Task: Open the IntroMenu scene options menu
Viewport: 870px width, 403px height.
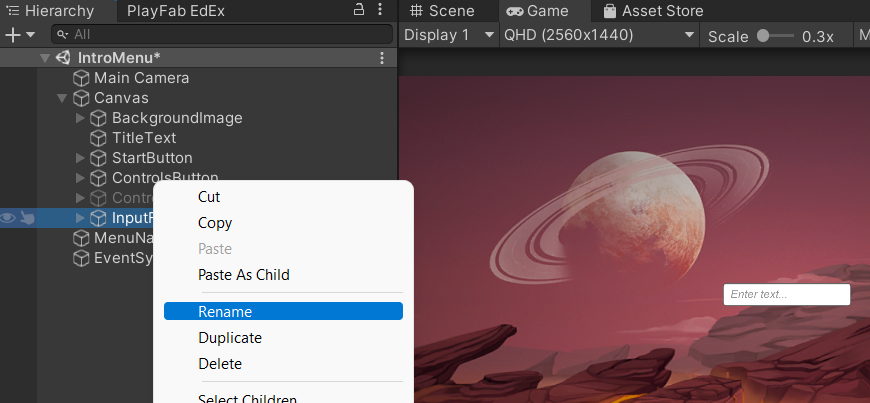Action: tap(382, 58)
